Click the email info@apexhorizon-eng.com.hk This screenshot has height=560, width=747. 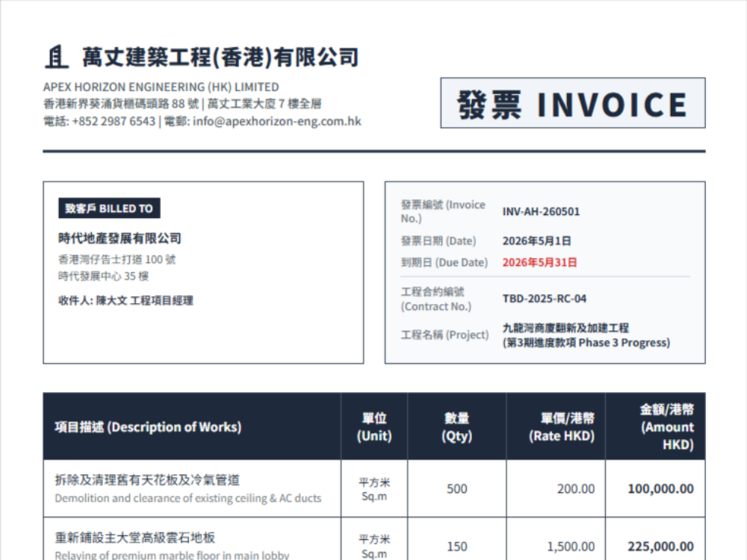277,122
